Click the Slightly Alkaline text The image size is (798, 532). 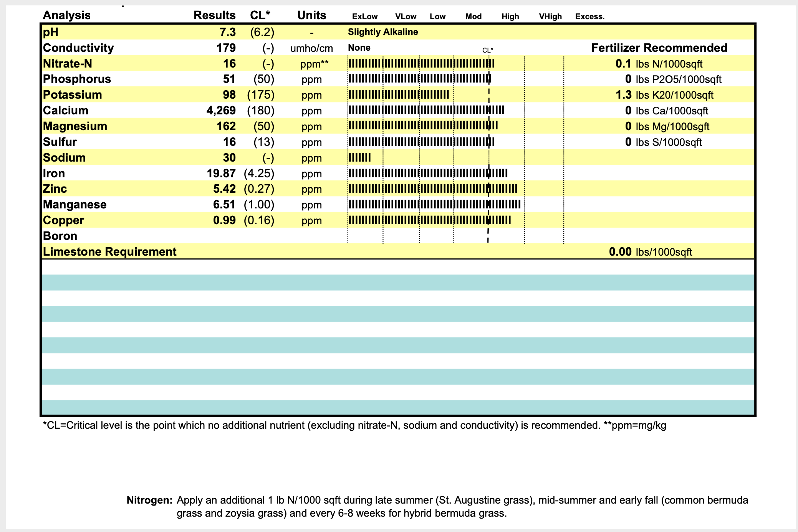pos(383,32)
